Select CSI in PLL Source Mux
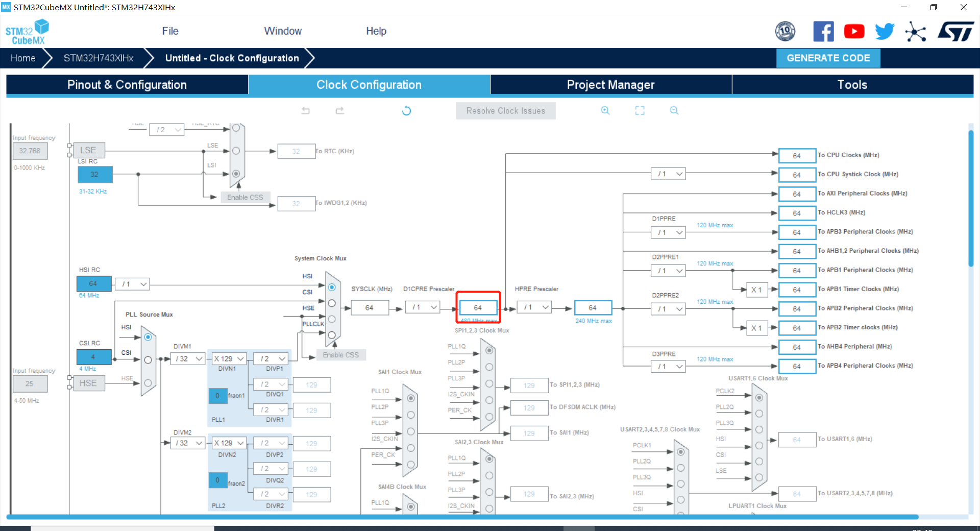 tap(148, 360)
